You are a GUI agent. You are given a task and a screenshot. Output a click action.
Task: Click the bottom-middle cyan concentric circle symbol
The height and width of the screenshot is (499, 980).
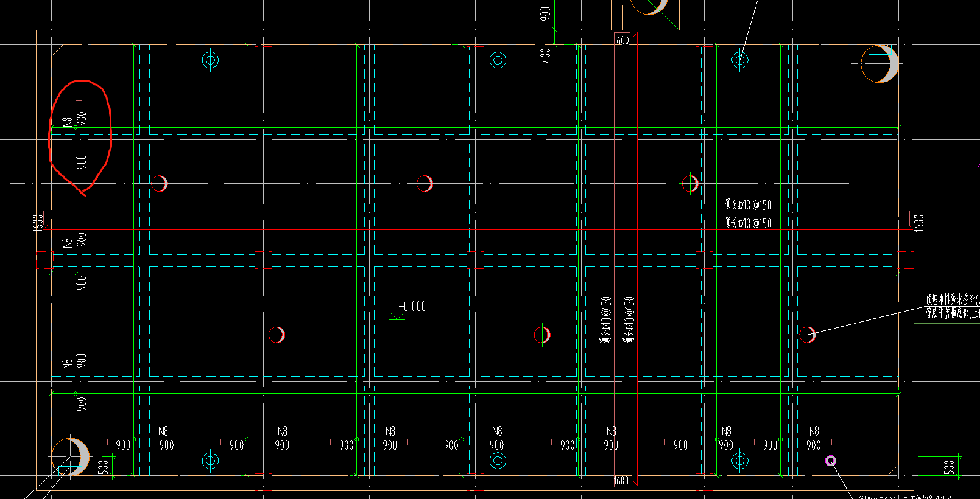498,461
